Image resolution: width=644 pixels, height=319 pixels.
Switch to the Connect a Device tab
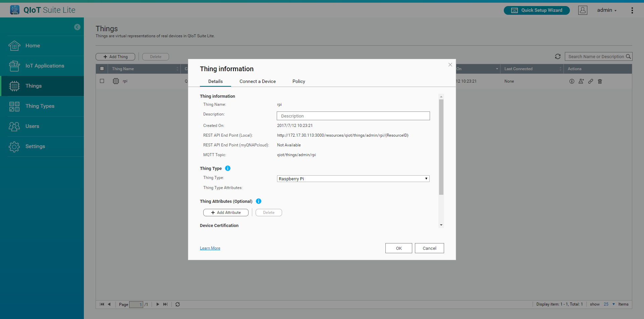pos(257,81)
